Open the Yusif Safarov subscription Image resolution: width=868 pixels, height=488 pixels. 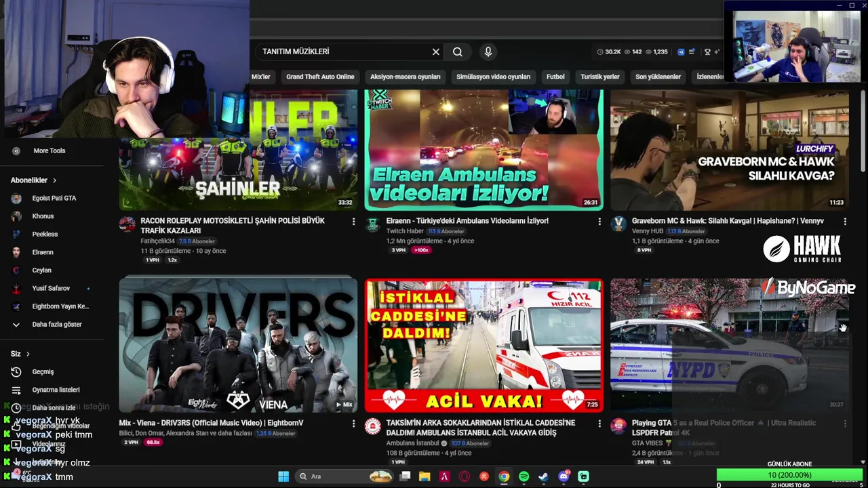coord(52,288)
